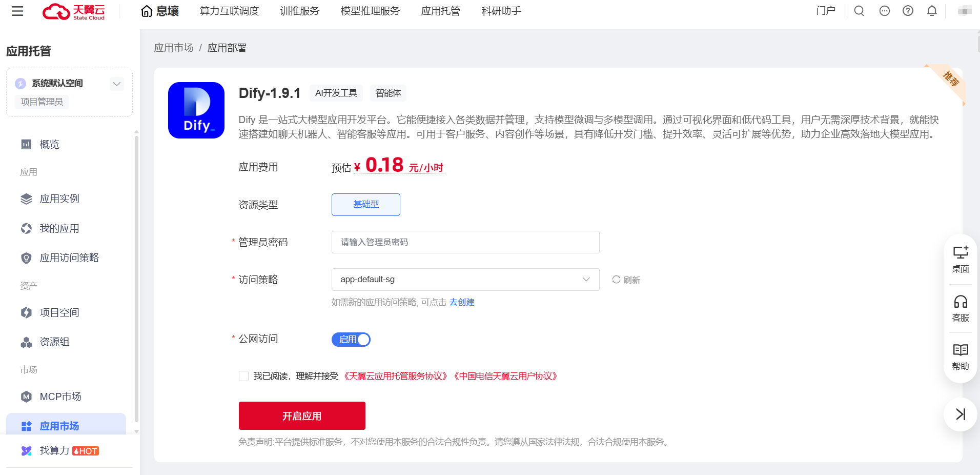Open 《天翼云应用托管服务协议》 link
This screenshot has width=980, height=475.
pyautogui.click(x=396, y=376)
